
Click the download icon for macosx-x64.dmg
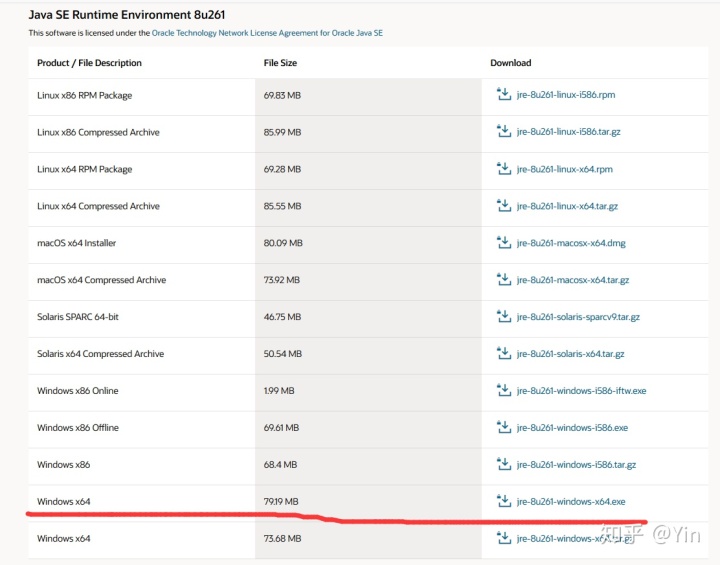click(504, 243)
